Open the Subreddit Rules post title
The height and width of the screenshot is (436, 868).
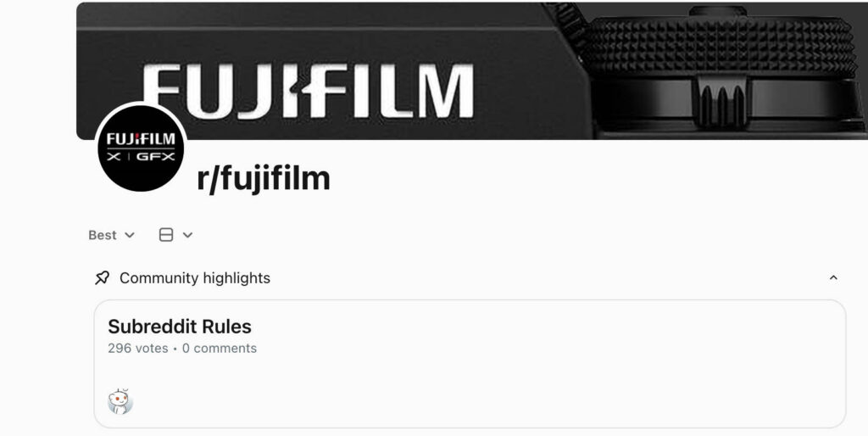[x=180, y=327]
